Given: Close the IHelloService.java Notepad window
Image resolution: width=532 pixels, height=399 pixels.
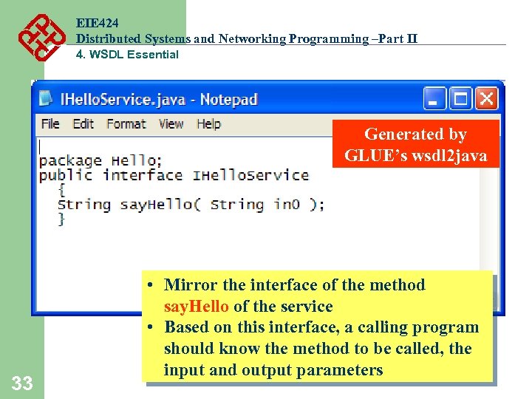Looking at the screenshot, I should pos(486,98).
